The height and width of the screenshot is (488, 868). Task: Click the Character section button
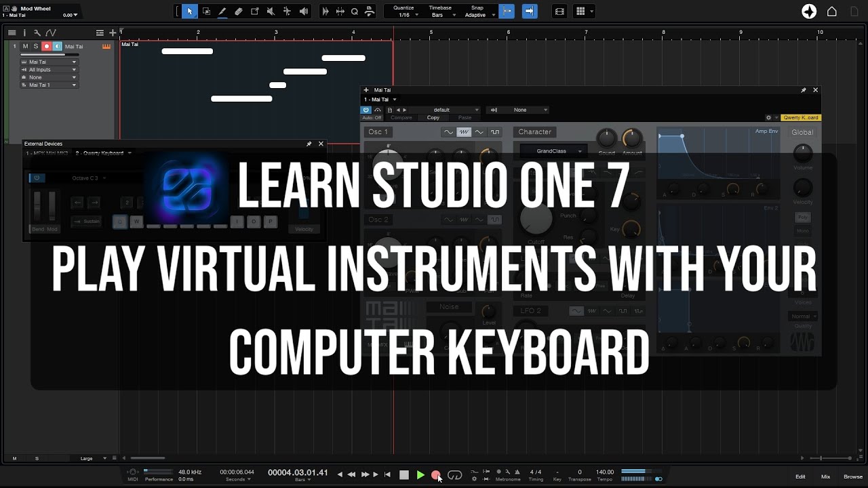tap(535, 132)
